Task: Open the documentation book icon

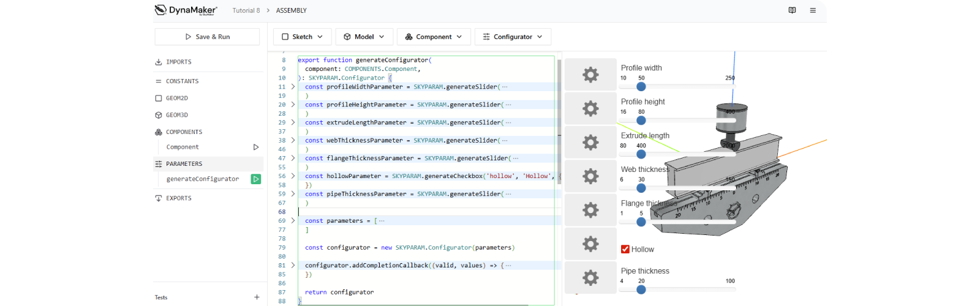Action: (792, 10)
